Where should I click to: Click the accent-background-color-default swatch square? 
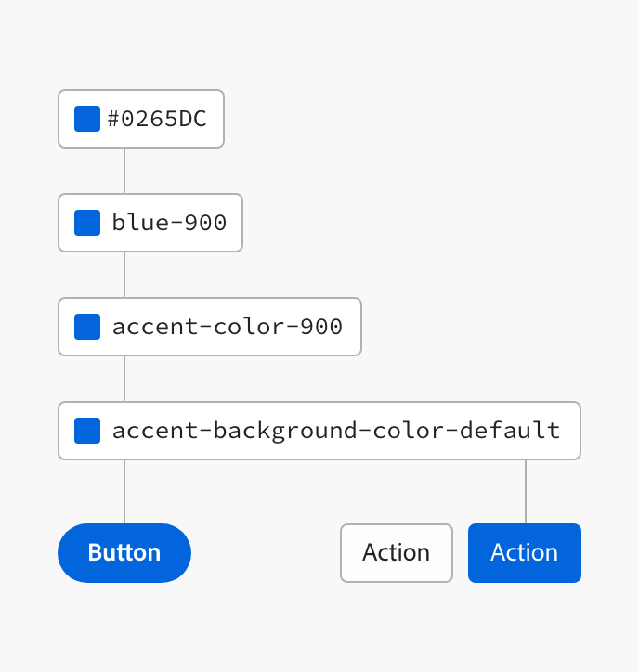coord(87,431)
